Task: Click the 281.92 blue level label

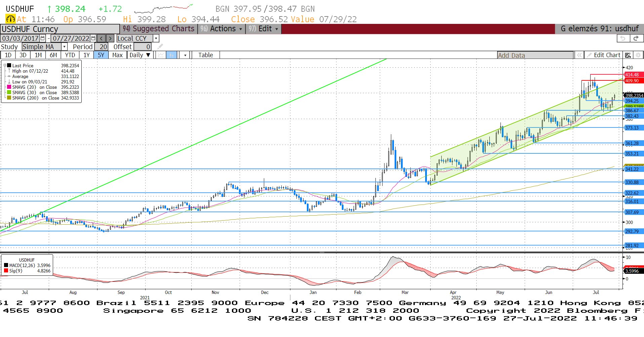Action: (x=633, y=246)
